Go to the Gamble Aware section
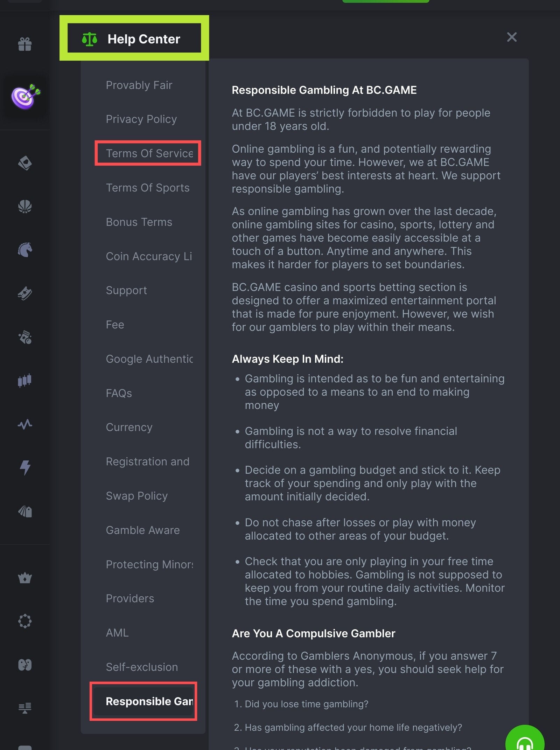The width and height of the screenshot is (560, 750). [143, 530]
